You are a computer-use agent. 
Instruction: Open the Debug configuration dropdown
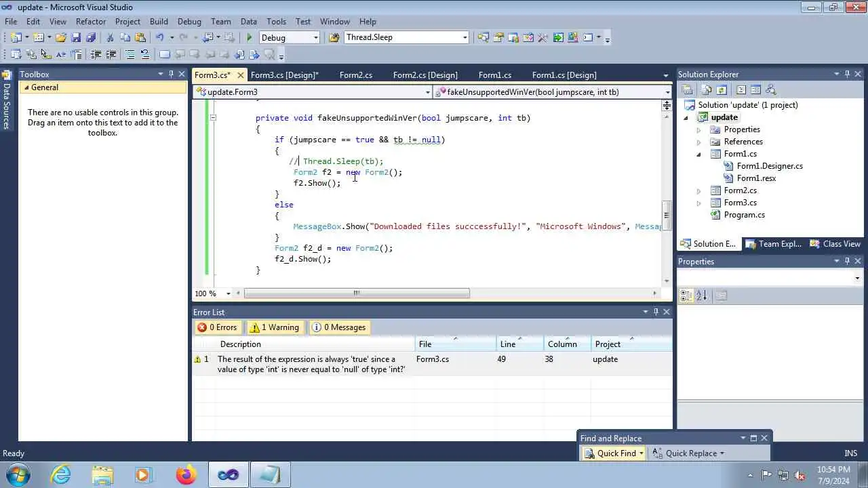click(315, 37)
